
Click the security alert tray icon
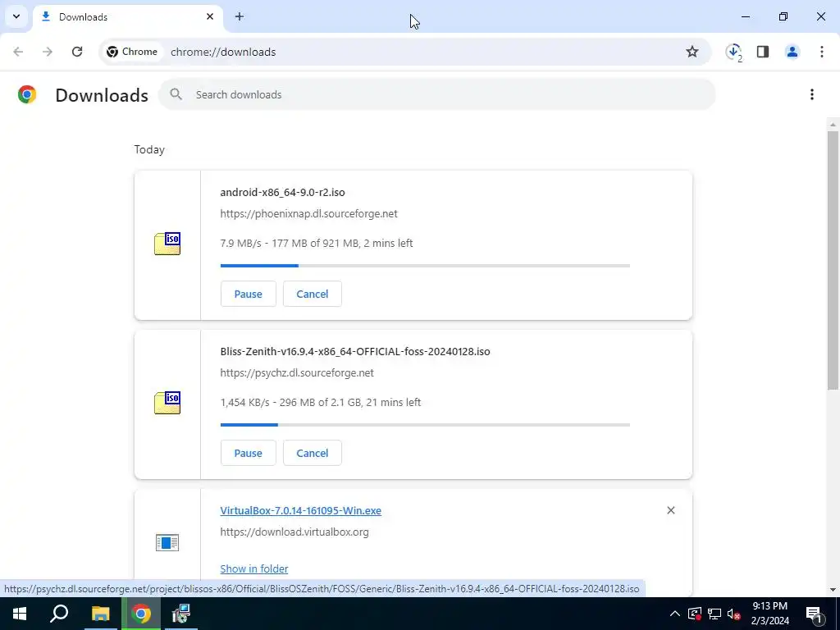pos(695,614)
